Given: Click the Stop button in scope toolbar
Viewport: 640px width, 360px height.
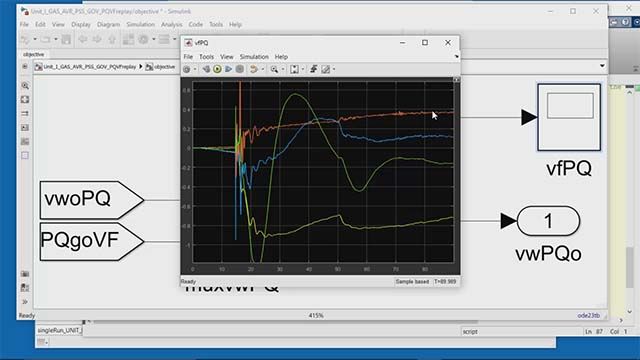Looking at the screenshot, I should pyautogui.click(x=240, y=69).
